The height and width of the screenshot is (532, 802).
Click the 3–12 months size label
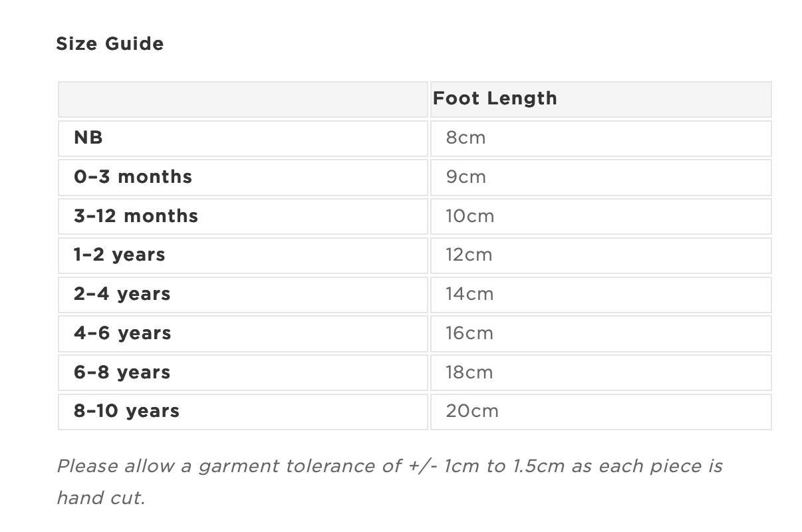pos(136,216)
